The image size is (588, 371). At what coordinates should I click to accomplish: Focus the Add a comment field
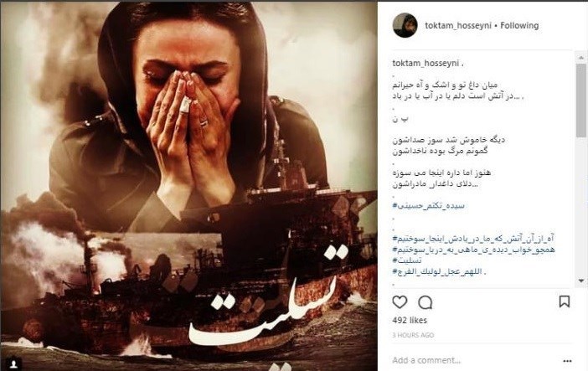476,360
